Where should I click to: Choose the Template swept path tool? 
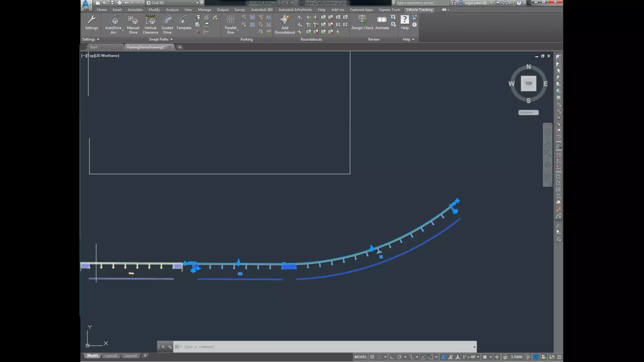click(x=184, y=23)
